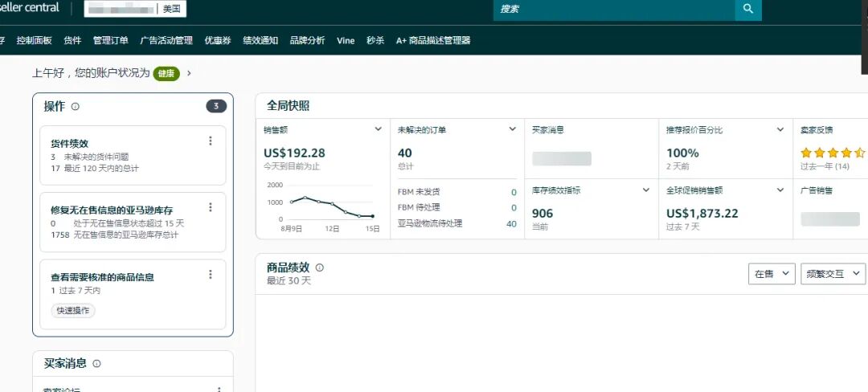Click the seller feedback star rating

click(x=833, y=153)
